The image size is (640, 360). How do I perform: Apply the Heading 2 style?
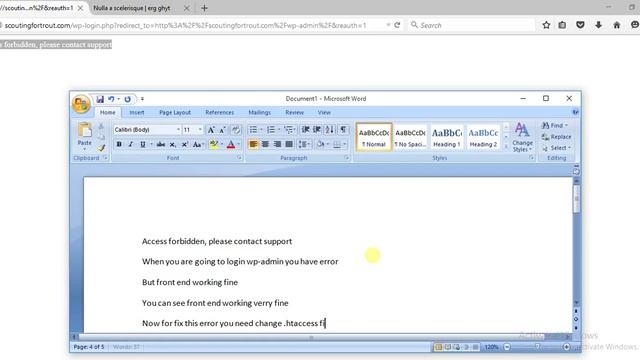[483, 137]
